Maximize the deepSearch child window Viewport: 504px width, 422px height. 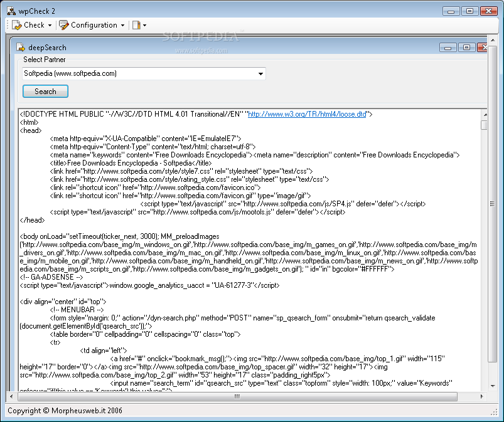tap(467, 48)
